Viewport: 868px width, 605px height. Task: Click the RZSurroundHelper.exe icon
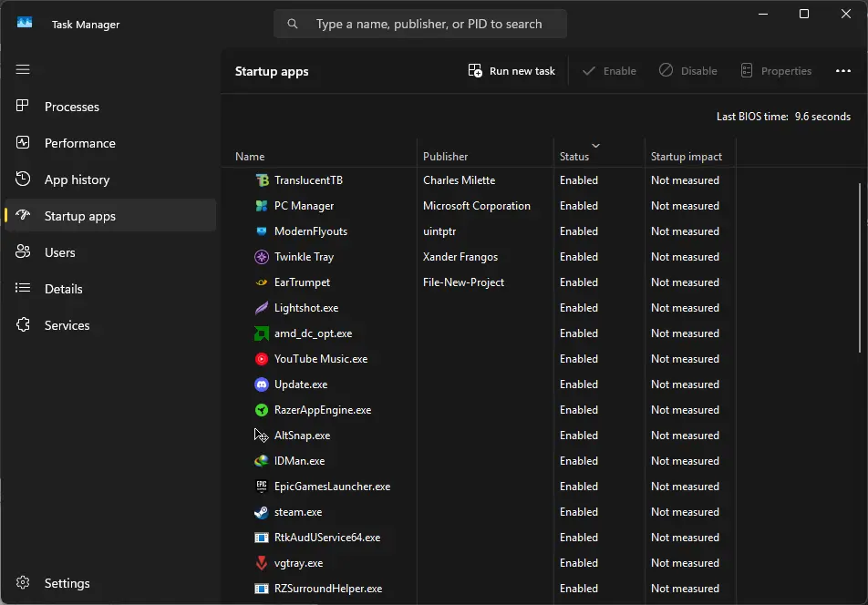tap(262, 589)
